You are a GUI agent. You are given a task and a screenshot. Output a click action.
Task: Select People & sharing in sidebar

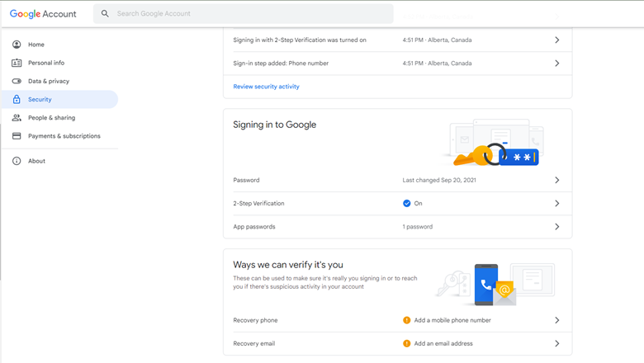pyautogui.click(x=51, y=118)
